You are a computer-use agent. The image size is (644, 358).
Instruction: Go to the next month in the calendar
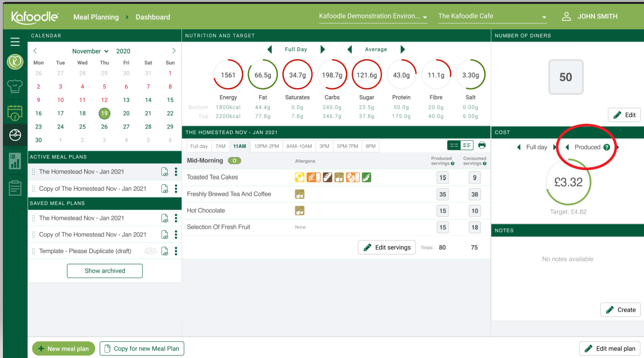tap(174, 51)
